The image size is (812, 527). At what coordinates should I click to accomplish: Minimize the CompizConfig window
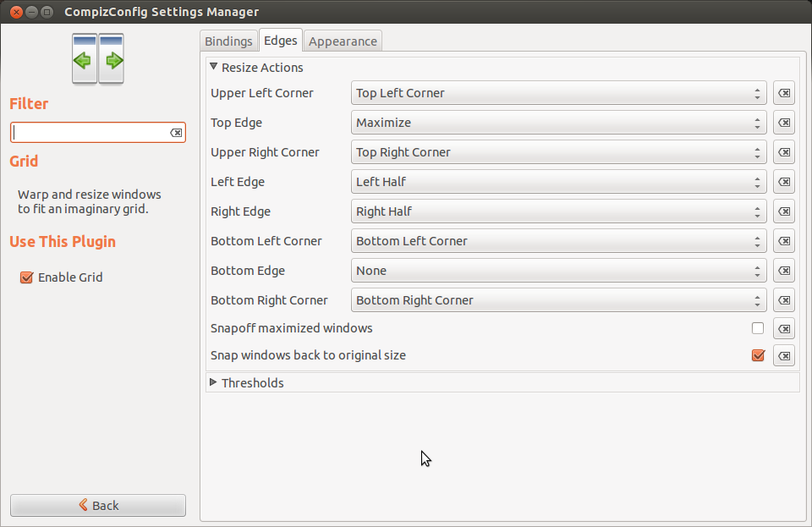click(31, 11)
